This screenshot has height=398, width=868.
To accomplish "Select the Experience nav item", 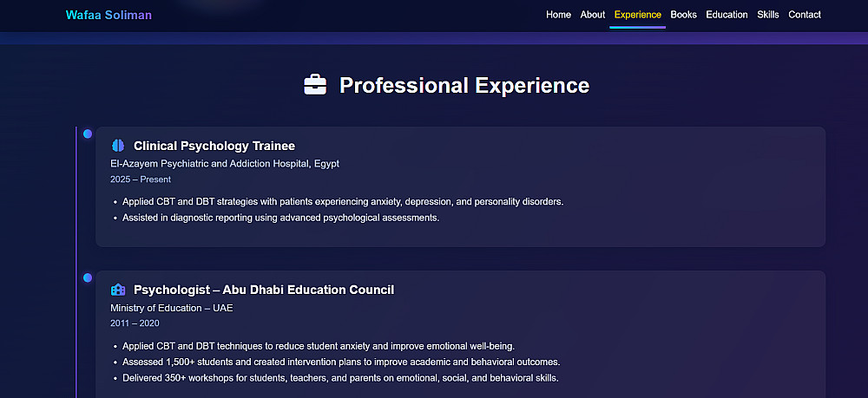I will click(x=637, y=15).
